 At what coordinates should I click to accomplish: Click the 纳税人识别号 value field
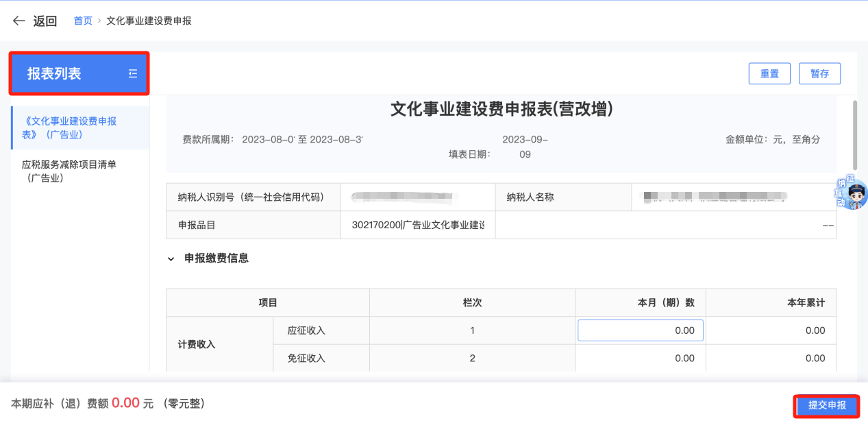417,197
